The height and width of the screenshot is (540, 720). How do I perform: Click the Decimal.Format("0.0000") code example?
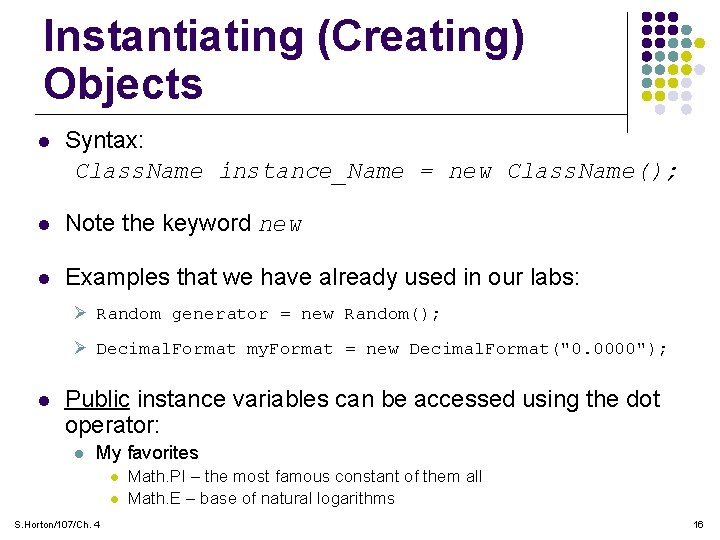[382, 350]
